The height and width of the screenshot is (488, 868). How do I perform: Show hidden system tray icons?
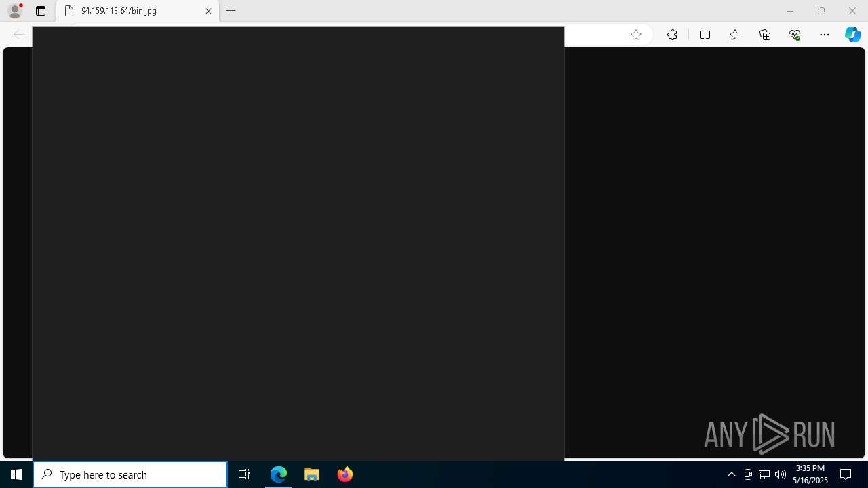(x=732, y=474)
